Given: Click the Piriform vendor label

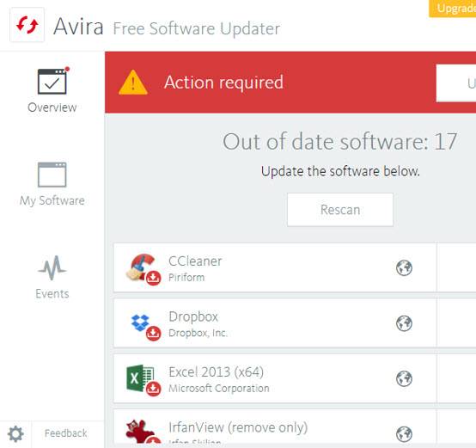Looking at the screenshot, I should click(x=186, y=277).
